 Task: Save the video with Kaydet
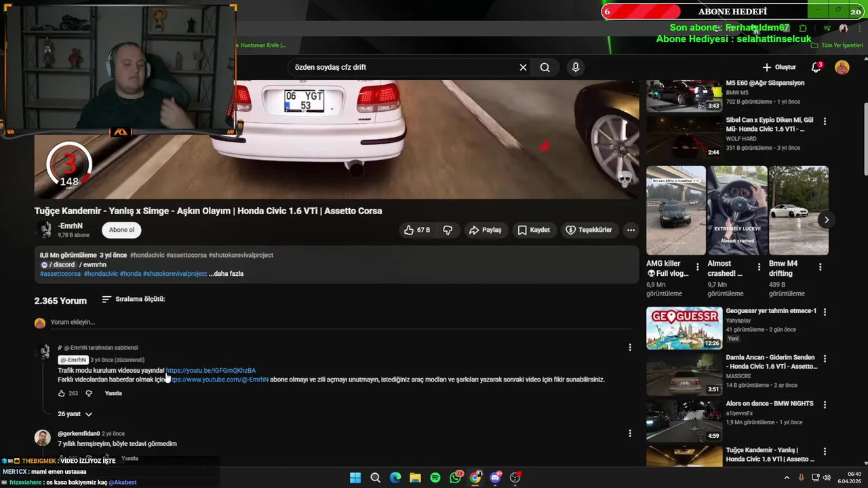coord(534,230)
